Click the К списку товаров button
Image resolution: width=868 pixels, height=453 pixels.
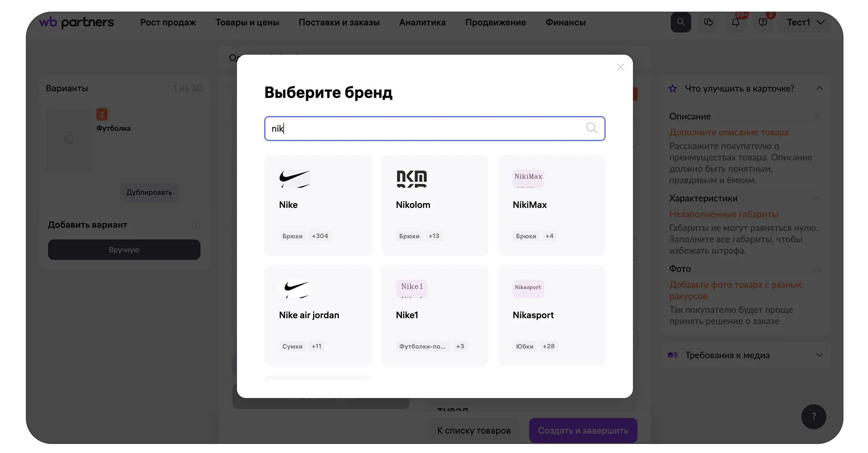474,430
